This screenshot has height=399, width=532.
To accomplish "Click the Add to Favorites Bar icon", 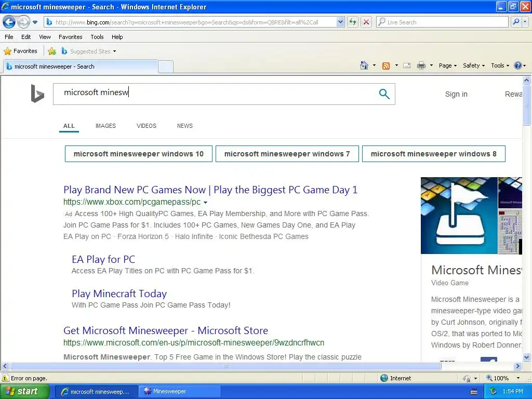I will click(52, 51).
